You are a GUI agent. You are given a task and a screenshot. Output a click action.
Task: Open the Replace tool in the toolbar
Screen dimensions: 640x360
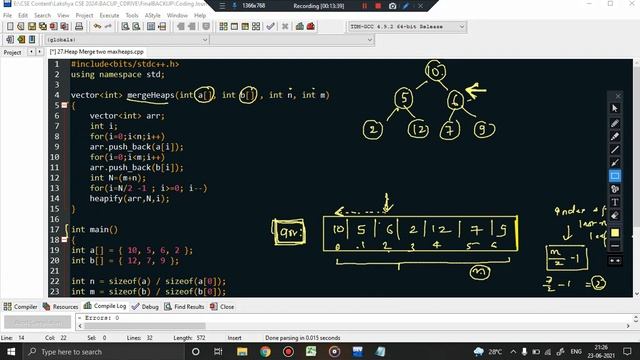(x=136, y=26)
